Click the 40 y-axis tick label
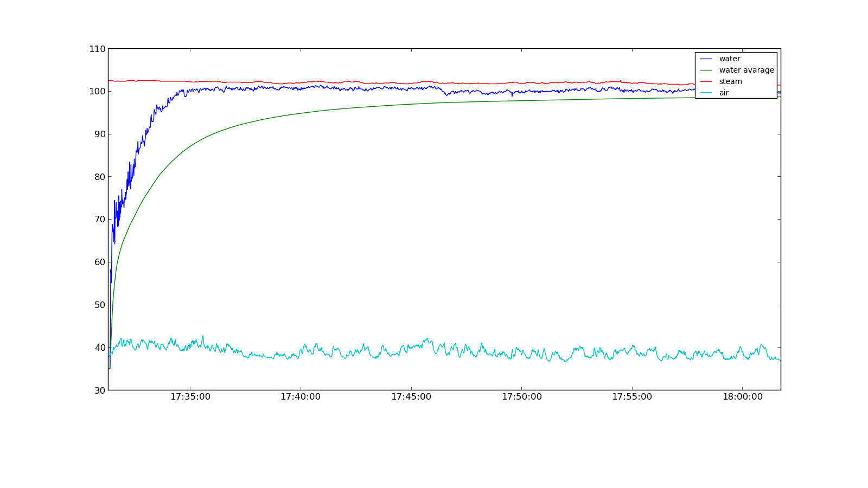This screenshot has height=488, width=868. click(x=99, y=348)
